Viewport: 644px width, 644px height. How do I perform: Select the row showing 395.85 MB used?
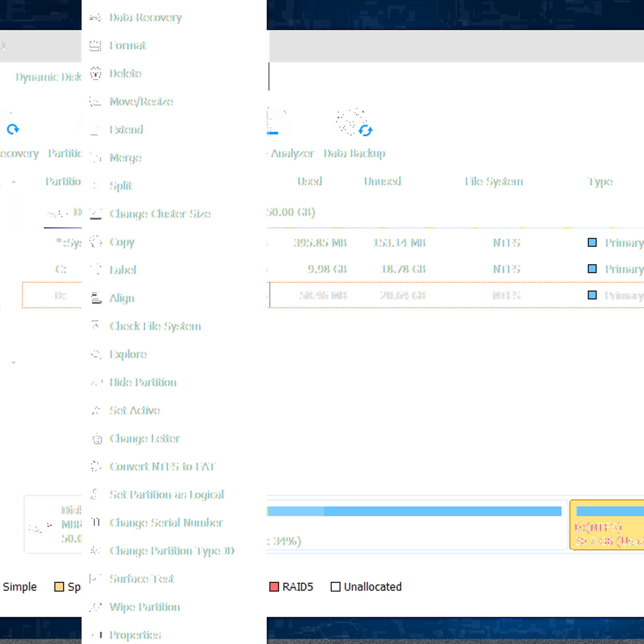[x=455, y=243]
